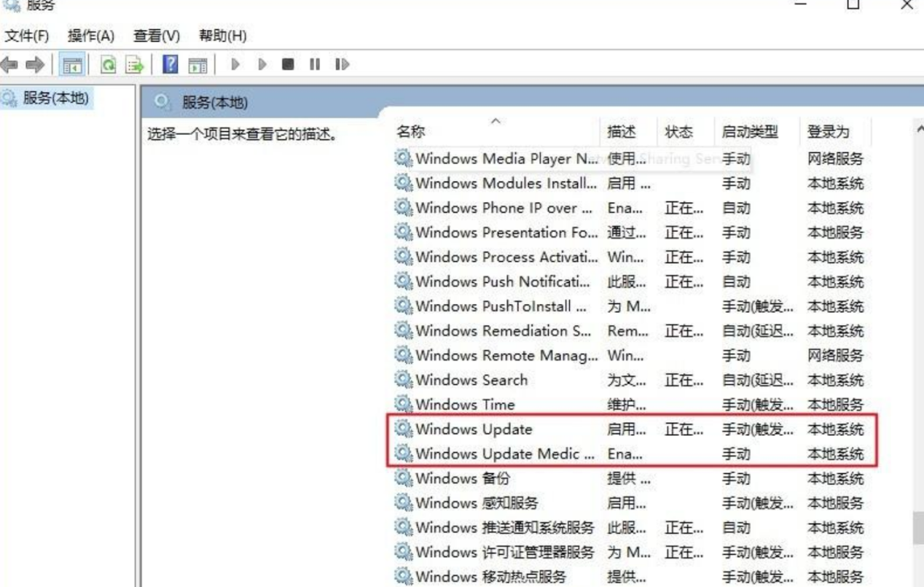This screenshot has width=924, height=587.
Task: Open the 文件(F) menu
Action: [x=27, y=36]
